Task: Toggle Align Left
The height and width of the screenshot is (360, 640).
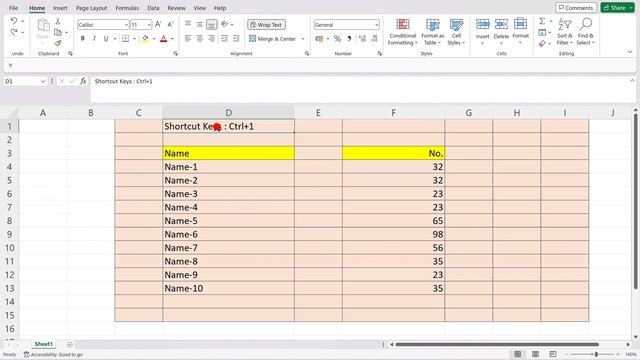Action: point(188,38)
